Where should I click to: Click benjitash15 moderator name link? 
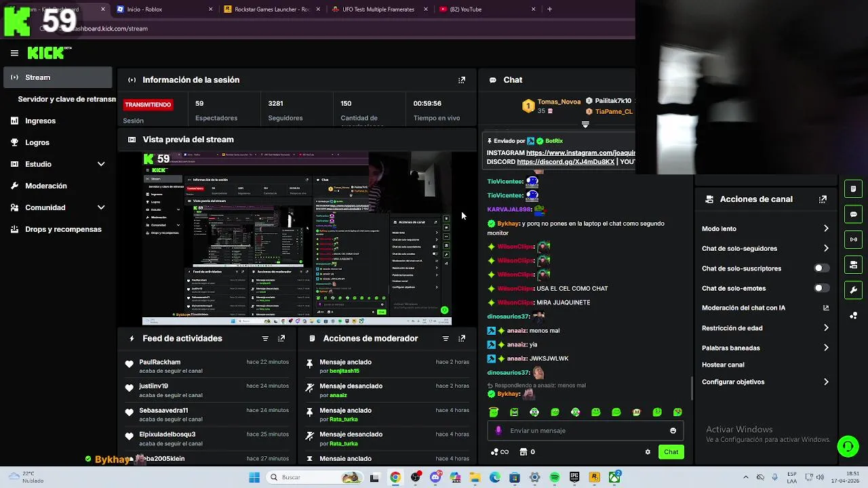pos(344,371)
